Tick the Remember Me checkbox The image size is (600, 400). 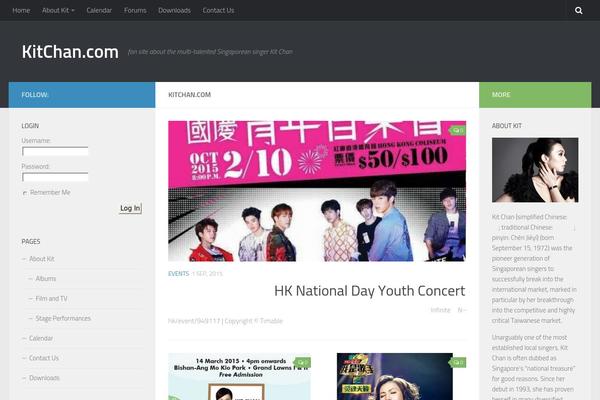click(25, 193)
